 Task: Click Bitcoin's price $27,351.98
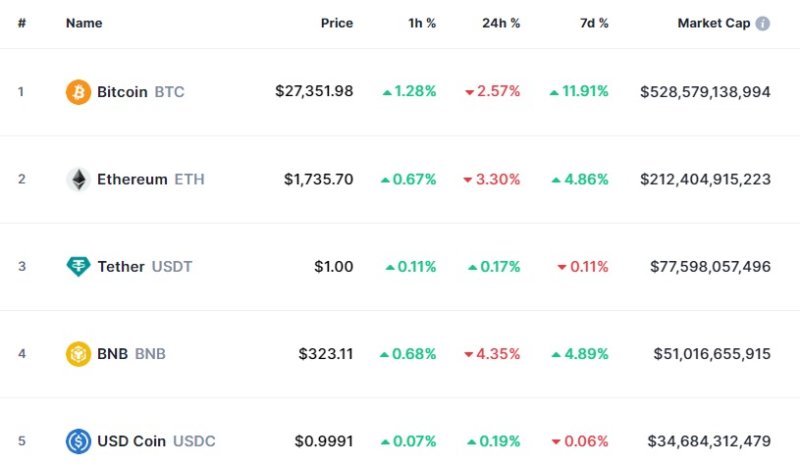tap(314, 92)
